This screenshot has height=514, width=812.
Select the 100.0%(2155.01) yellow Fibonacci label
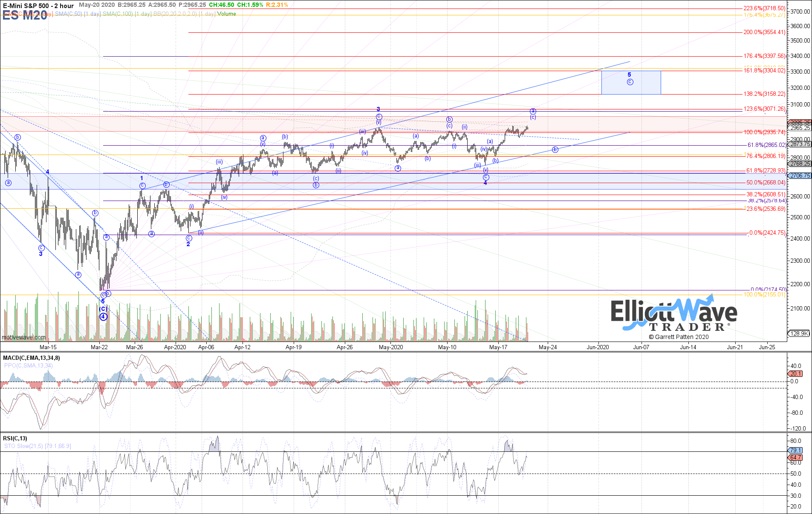764,294
